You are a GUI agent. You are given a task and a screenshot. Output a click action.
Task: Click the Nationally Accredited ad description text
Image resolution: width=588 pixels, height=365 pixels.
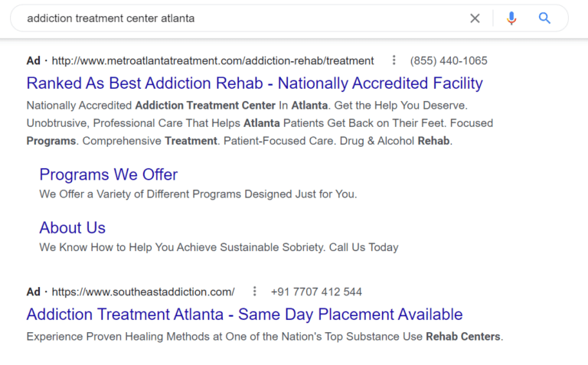click(x=260, y=123)
